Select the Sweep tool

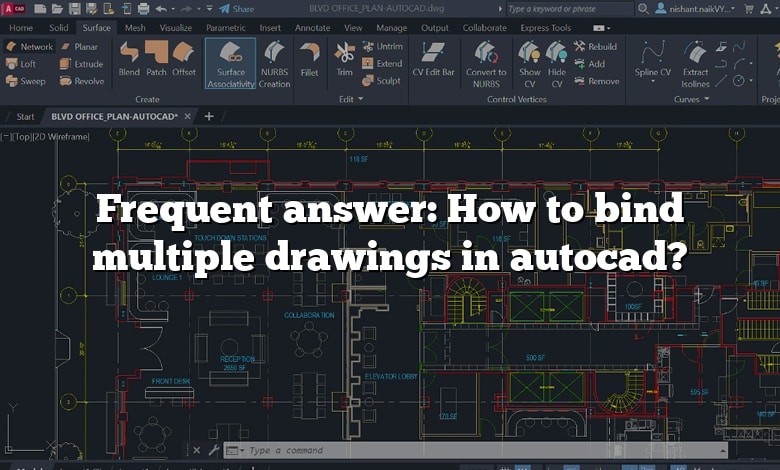click(x=26, y=81)
